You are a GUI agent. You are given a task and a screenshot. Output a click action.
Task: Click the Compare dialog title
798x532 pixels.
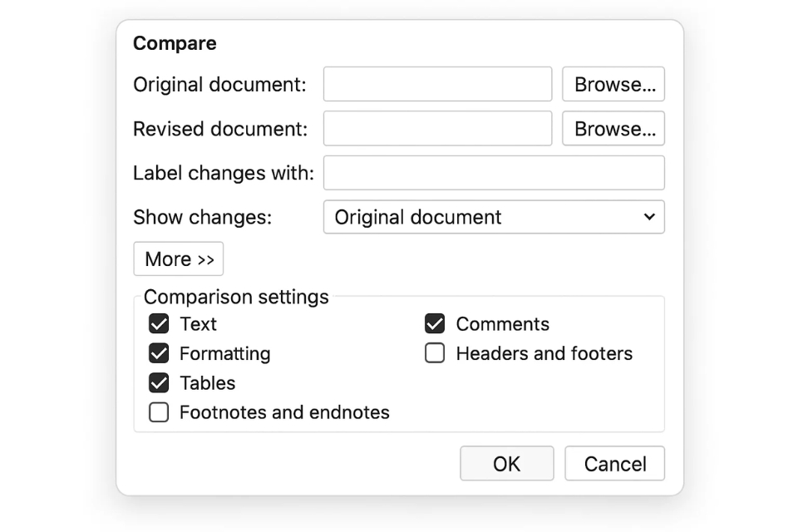click(x=175, y=43)
